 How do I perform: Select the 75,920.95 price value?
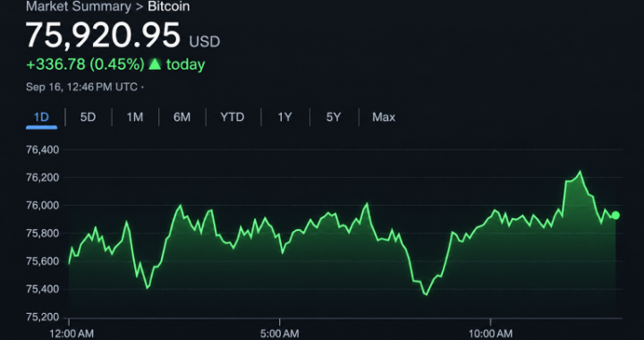click(x=103, y=35)
